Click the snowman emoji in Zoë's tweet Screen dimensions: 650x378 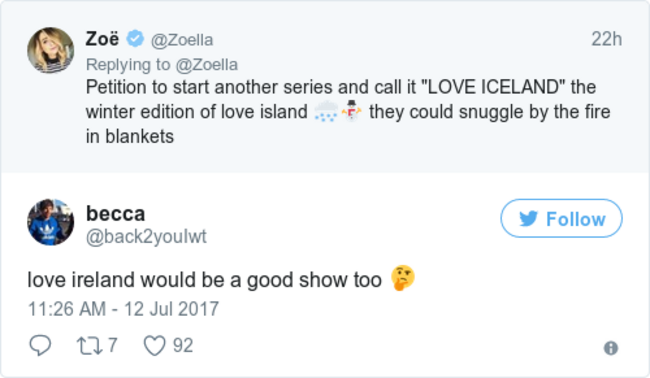(x=352, y=111)
